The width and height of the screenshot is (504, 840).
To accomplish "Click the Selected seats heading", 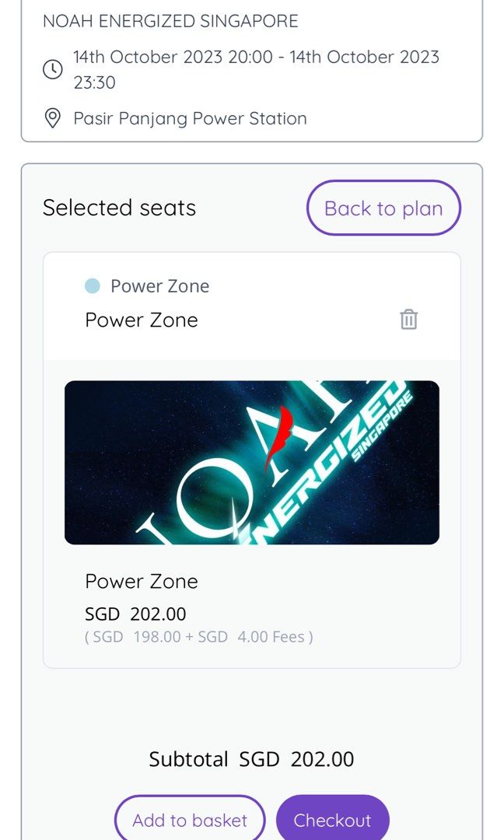I will click(x=120, y=207).
